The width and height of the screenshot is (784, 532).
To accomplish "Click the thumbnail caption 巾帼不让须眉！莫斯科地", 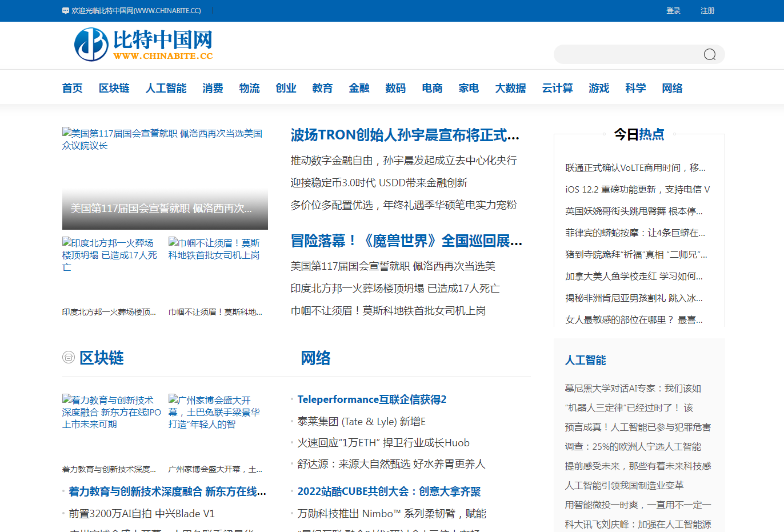I will tap(215, 312).
